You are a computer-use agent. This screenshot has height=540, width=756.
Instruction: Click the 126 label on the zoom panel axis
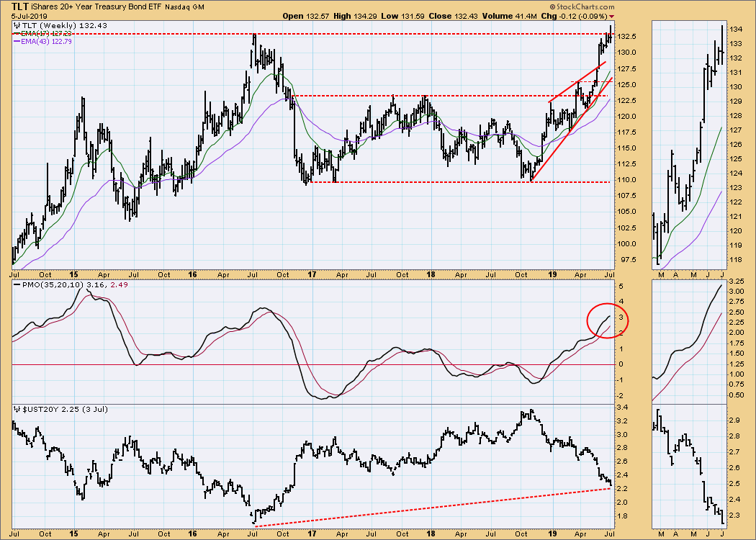pyautogui.click(x=735, y=145)
